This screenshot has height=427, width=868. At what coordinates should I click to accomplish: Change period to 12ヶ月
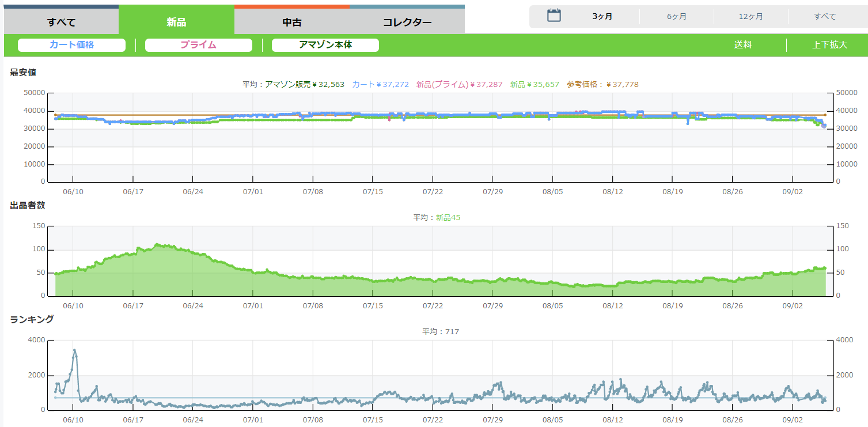pos(751,16)
